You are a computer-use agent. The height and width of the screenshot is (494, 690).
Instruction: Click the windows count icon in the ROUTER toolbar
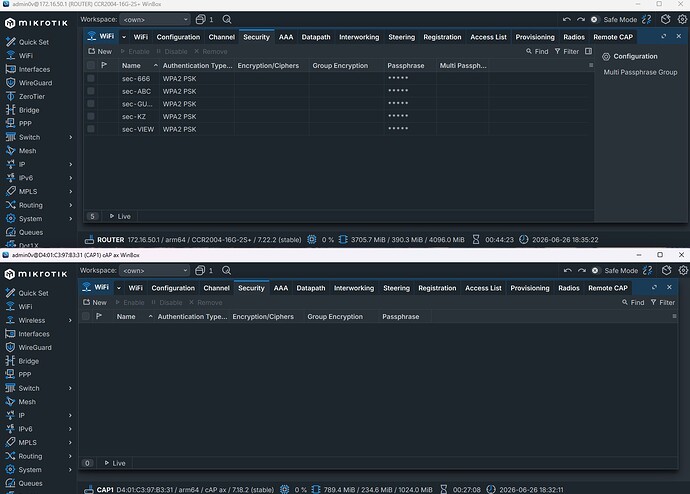click(x=200, y=19)
